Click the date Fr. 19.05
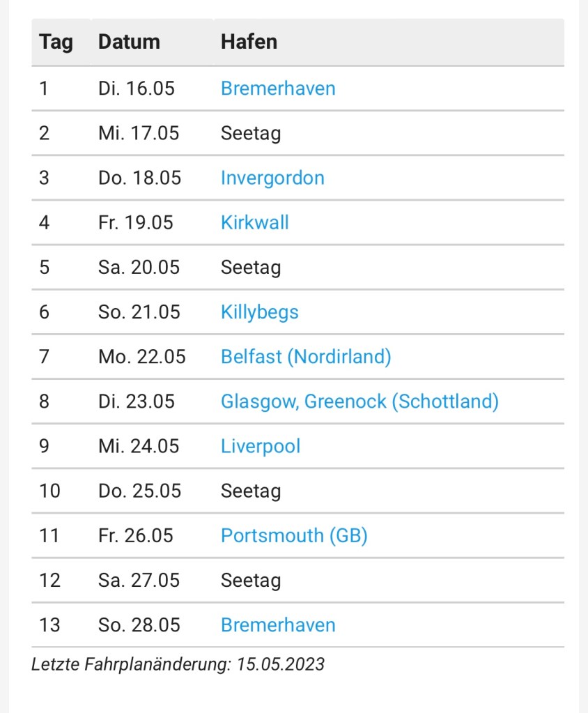 point(136,222)
